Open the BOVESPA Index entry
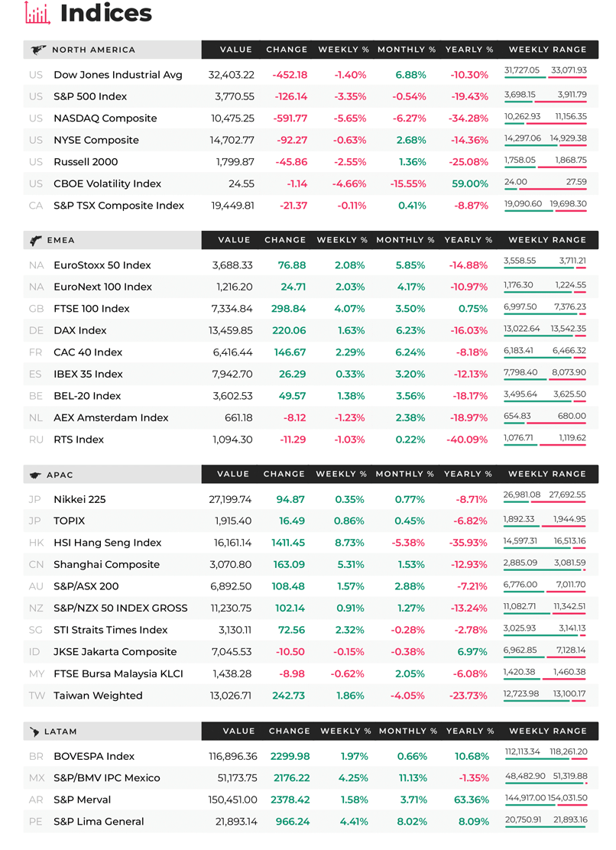Viewport: 616px width, 850px height. pos(310,756)
